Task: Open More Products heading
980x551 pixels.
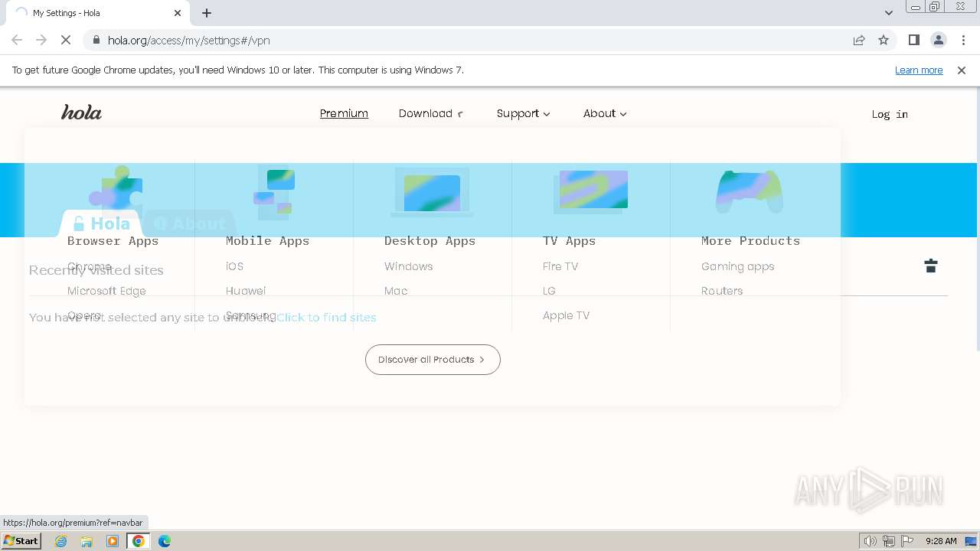Action: point(750,241)
